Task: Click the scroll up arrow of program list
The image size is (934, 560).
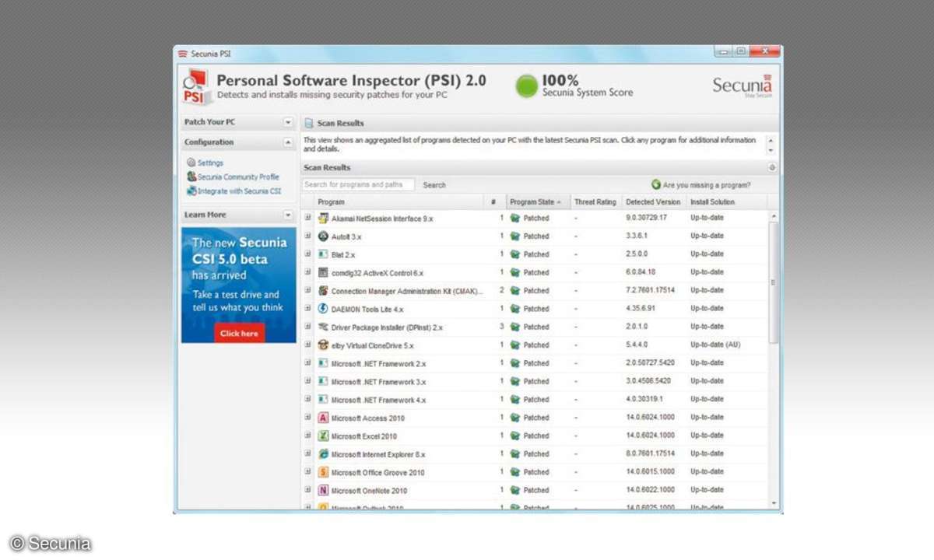Action: (773, 216)
